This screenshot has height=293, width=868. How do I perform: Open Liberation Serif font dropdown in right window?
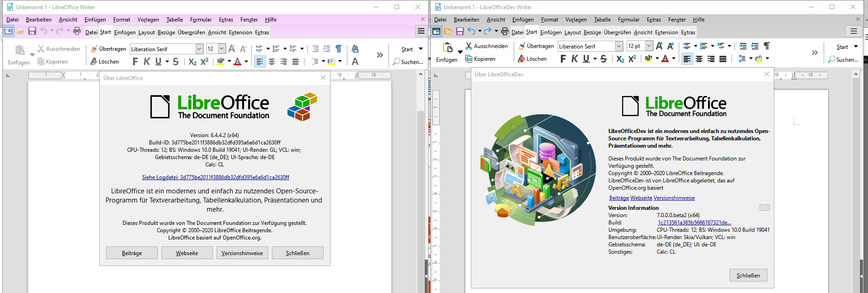619,46
